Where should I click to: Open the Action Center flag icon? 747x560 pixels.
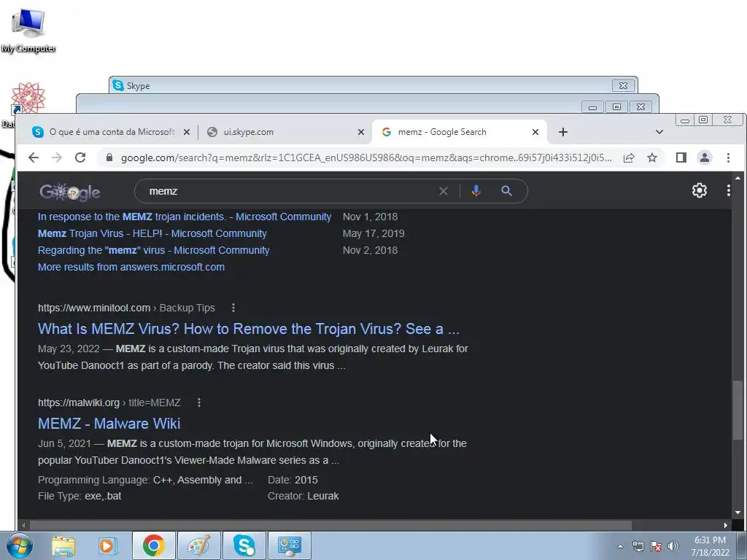(x=656, y=547)
